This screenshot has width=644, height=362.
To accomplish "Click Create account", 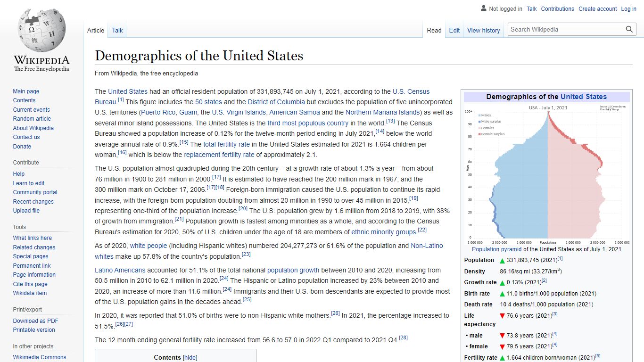I will pyautogui.click(x=598, y=8).
